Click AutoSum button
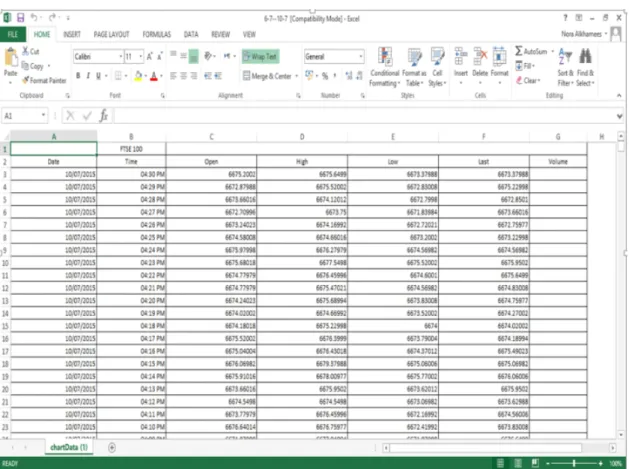 [531, 51]
